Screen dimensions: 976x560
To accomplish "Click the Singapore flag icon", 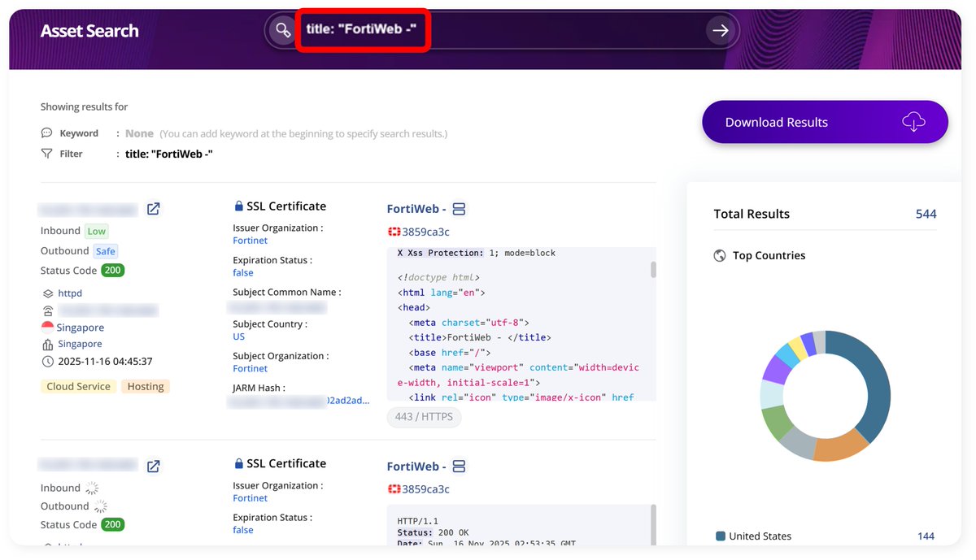I will (x=47, y=328).
